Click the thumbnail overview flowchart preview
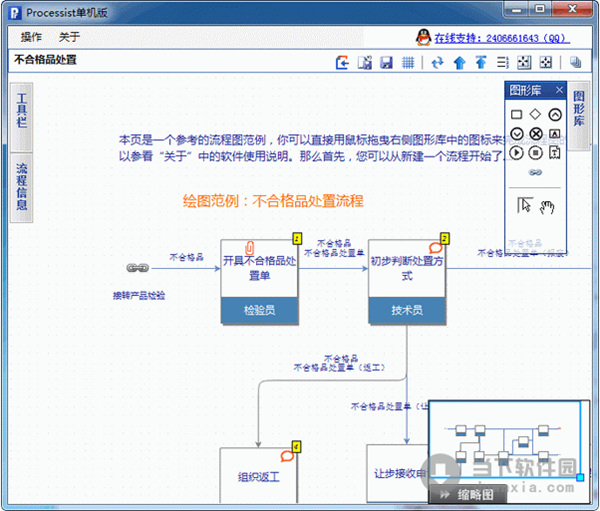 click(504, 439)
